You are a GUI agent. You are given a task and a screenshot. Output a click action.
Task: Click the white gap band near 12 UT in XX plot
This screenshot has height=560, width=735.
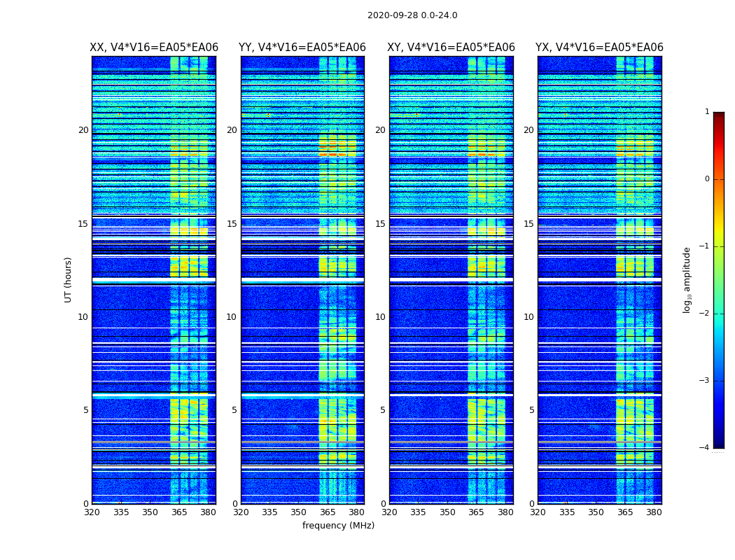point(154,280)
